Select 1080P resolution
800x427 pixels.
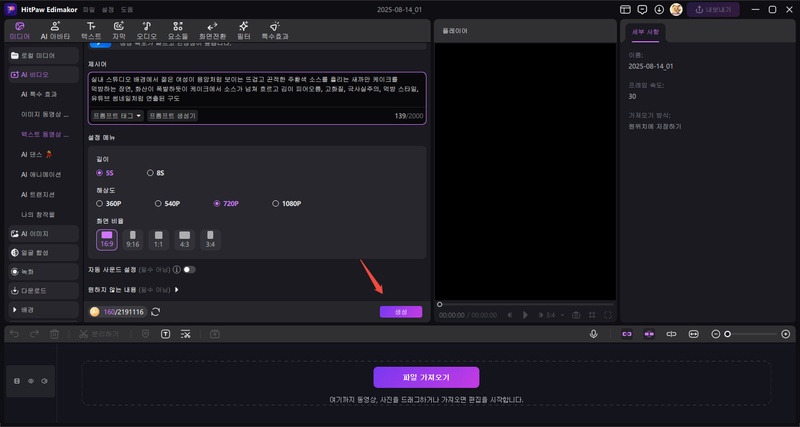tap(287, 204)
